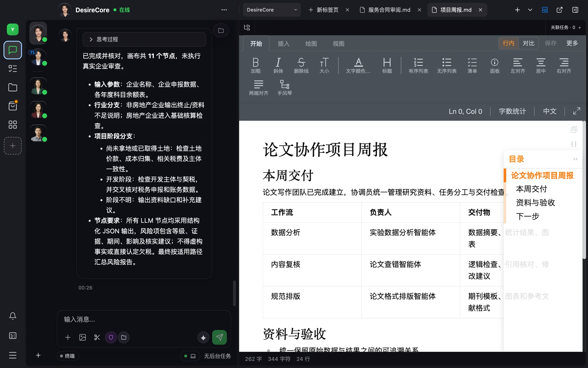Click the 保存 save button
This screenshot has width=588, height=368.
tap(550, 43)
